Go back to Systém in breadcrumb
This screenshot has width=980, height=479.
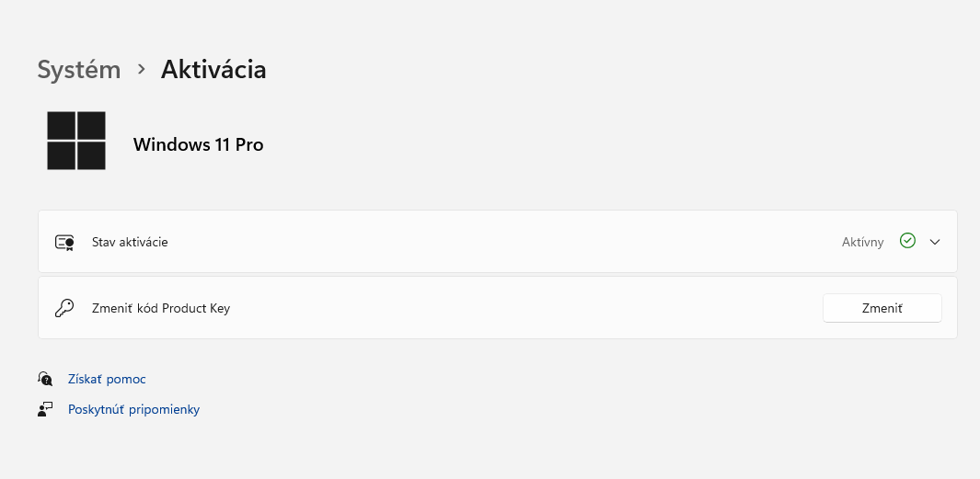(79, 69)
